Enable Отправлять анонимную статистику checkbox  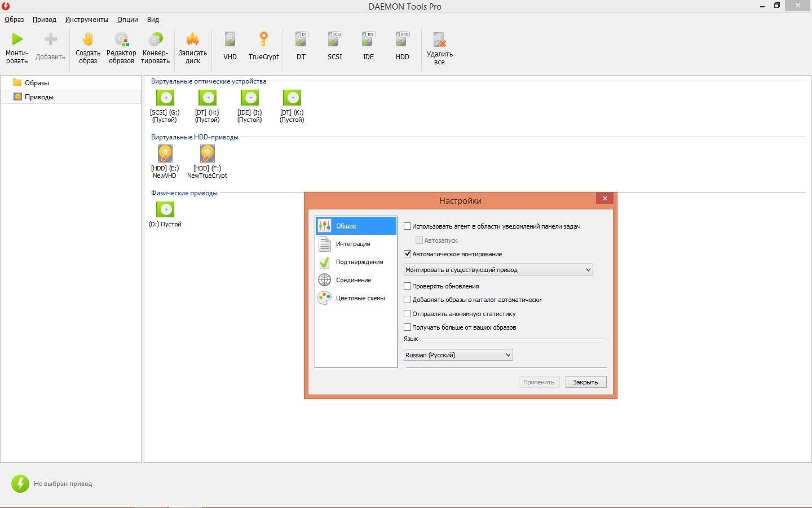tap(407, 313)
